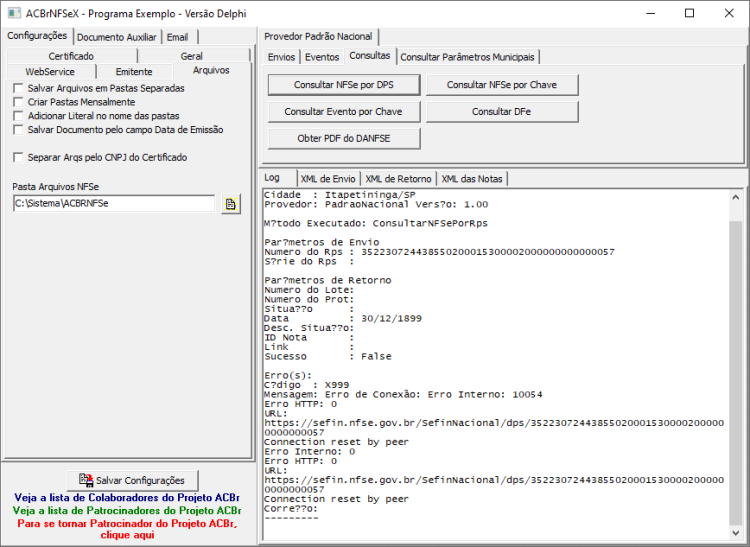Open the XML das Notas tab
The height and width of the screenshot is (547, 750).
point(472,179)
